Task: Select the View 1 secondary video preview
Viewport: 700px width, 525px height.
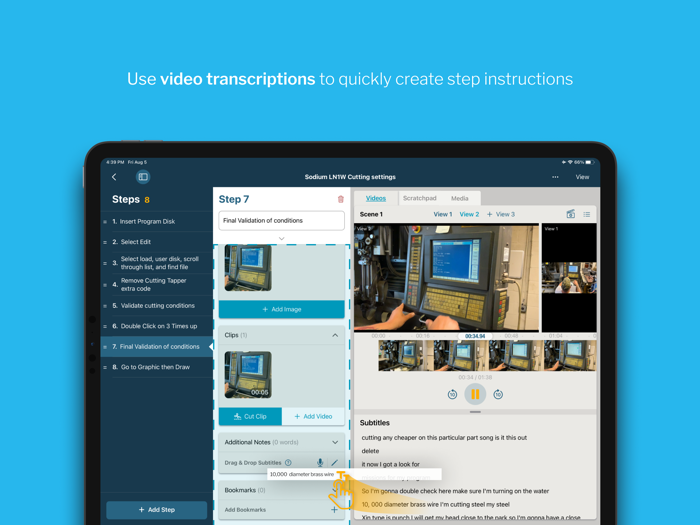Action: [x=569, y=277]
